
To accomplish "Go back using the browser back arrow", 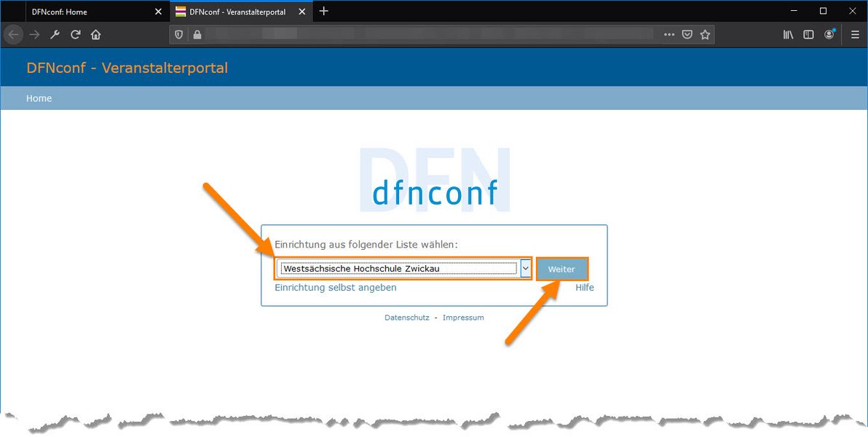I will 13,35.
